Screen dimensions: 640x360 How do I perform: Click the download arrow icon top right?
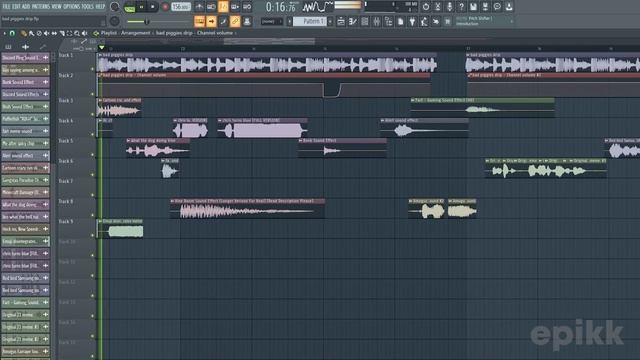click(509, 7)
